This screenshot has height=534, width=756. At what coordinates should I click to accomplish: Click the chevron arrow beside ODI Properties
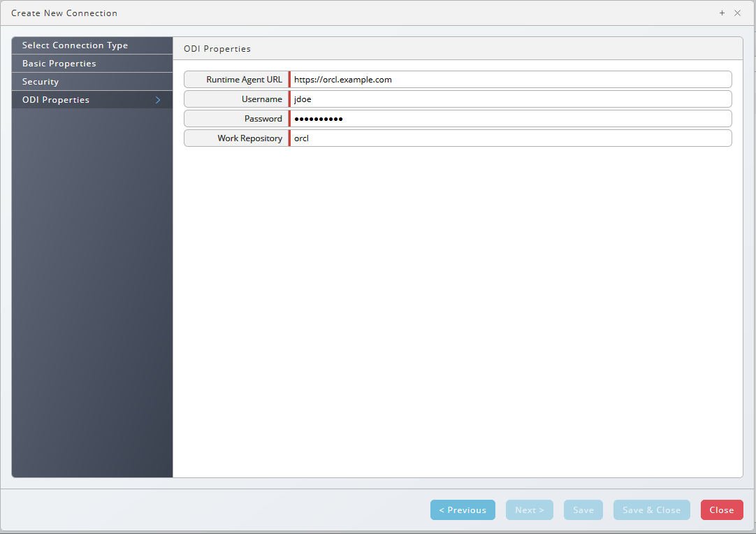tap(158, 100)
